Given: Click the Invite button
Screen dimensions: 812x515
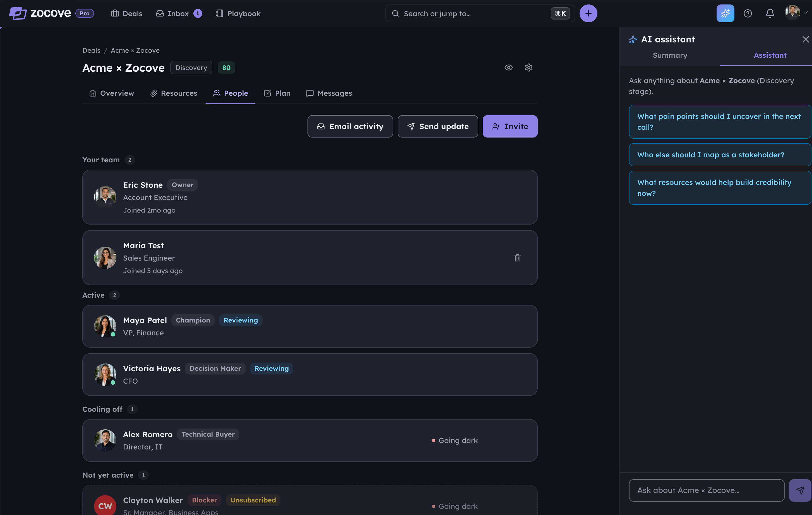Looking at the screenshot, I should [x=510, y=126].
